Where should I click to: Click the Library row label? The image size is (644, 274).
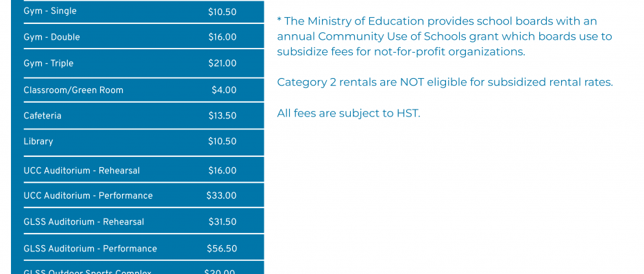[x=38, y=141]
